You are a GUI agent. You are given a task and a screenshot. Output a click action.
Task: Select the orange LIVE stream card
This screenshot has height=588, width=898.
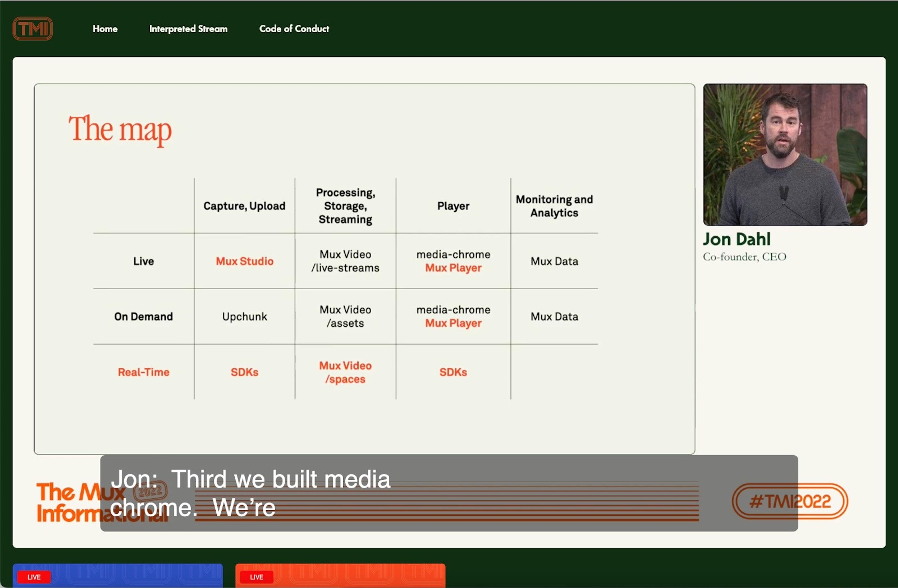click(x=340, y=576)
